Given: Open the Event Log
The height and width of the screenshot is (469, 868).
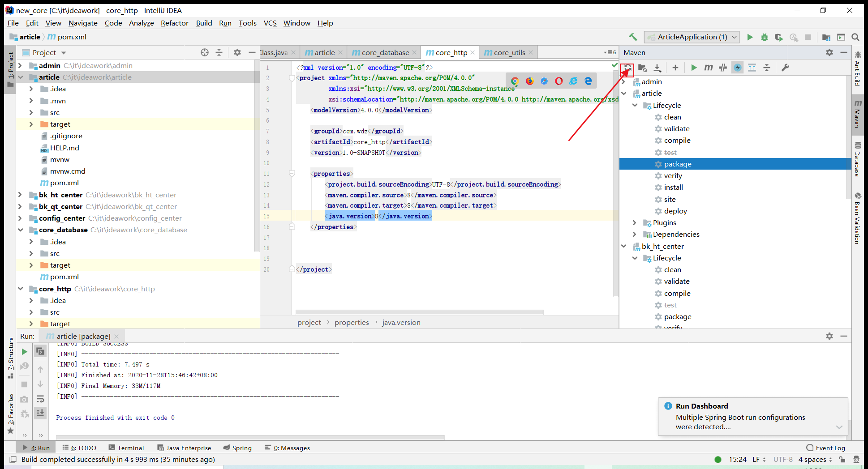Looking at the screenshot, I should (826, 448).
